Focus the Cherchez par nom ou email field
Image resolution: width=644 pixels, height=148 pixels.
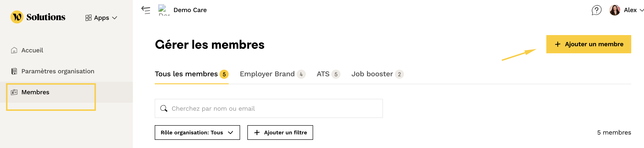tap(269, 109)
